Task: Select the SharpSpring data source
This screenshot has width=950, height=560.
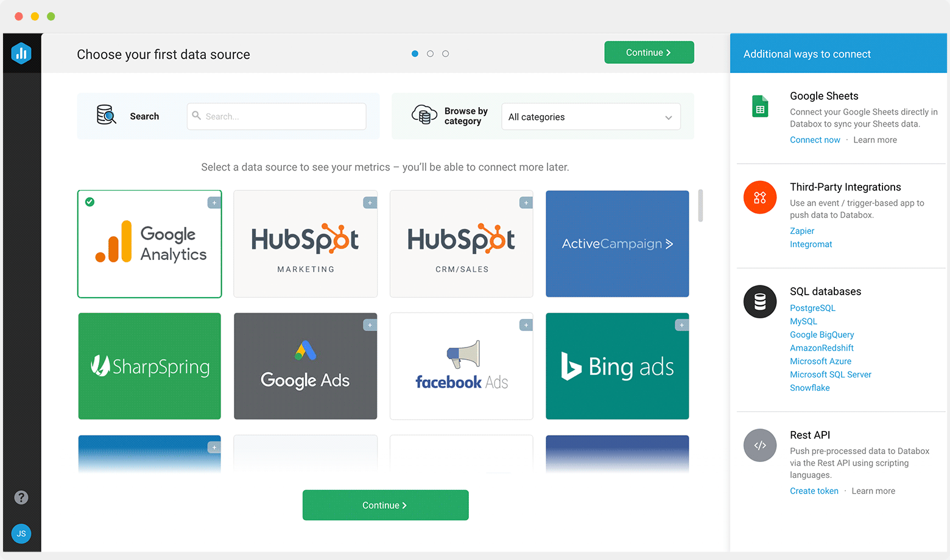Action: coord(150,366)
